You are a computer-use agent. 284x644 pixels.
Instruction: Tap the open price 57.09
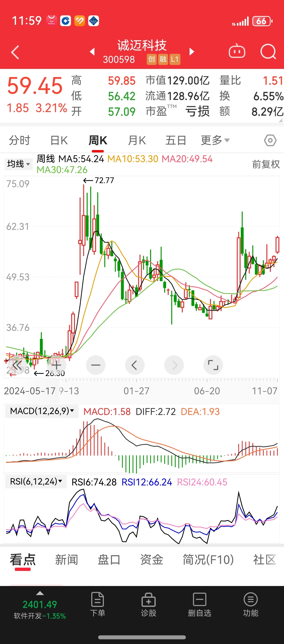[122, 112]
